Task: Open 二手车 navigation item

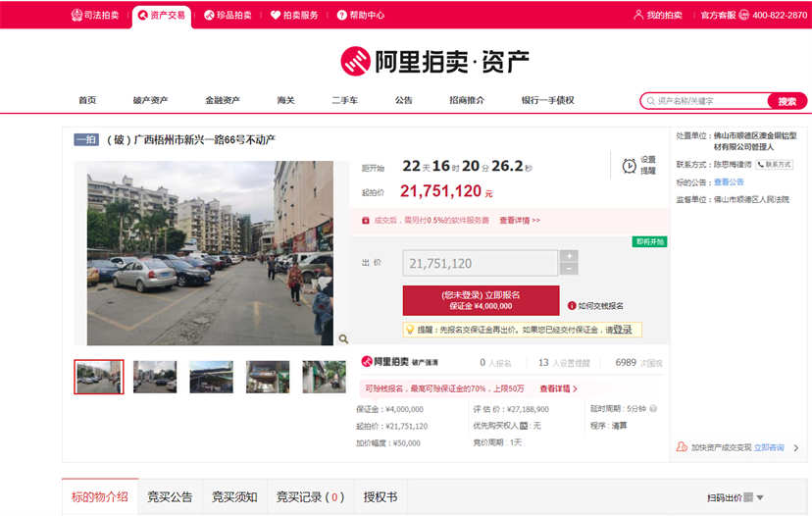Action: pos(344,100)
